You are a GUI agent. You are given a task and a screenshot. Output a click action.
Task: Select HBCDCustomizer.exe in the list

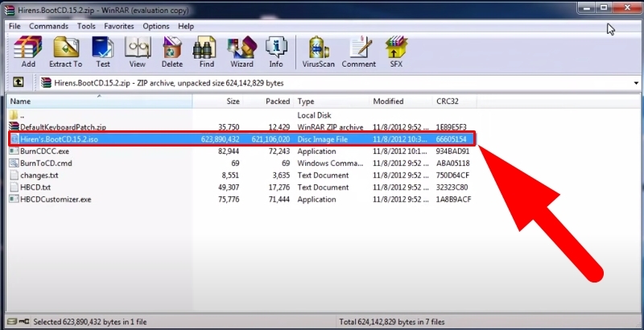(55, 199)
